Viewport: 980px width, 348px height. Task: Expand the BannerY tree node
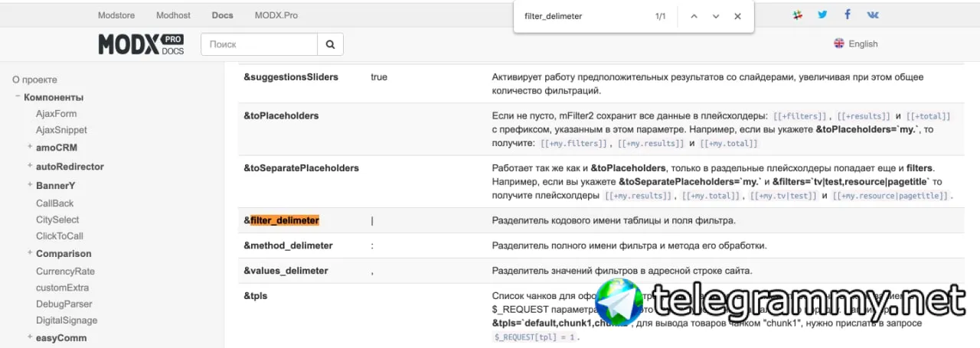click(x=30, y=185)
